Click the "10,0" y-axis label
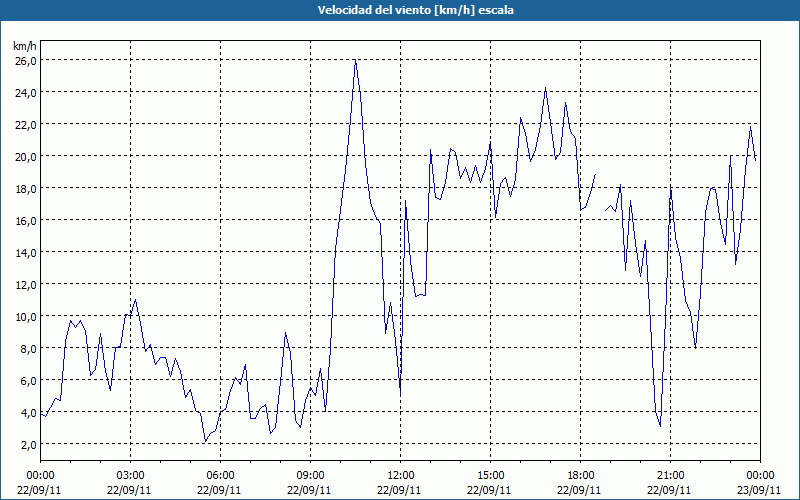The width and height of the screenshot is (800, 500). [x=26, y=317]
